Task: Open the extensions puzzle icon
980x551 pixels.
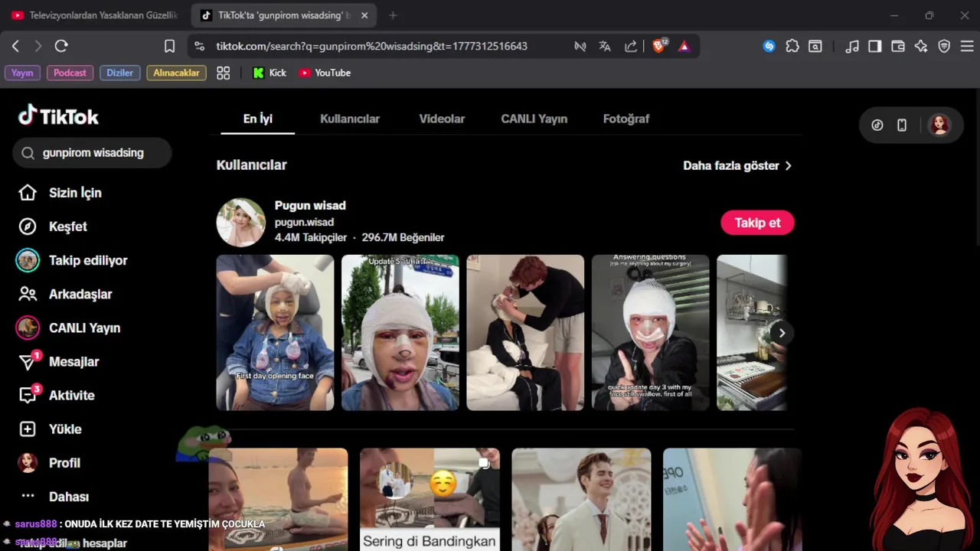Action: [792, 46]
